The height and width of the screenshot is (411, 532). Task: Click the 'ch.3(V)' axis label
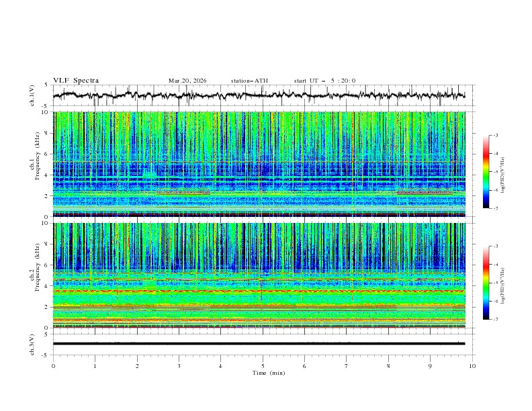pos(32,345)
